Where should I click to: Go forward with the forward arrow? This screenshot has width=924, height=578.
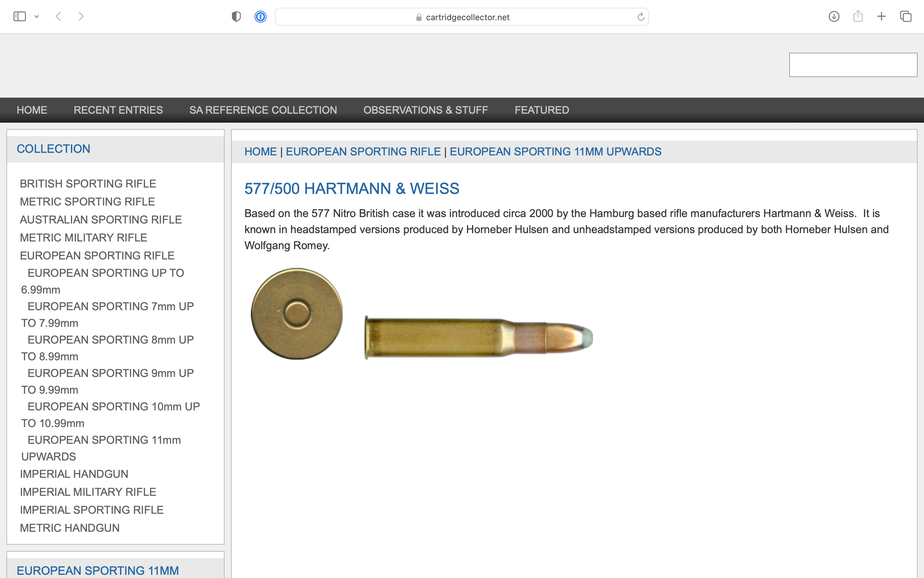click(81, 16)
